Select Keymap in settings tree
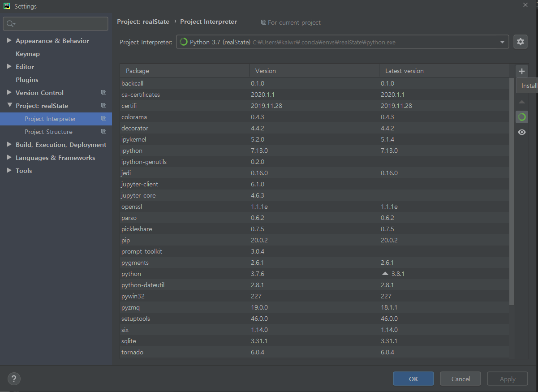 point(28,54)
